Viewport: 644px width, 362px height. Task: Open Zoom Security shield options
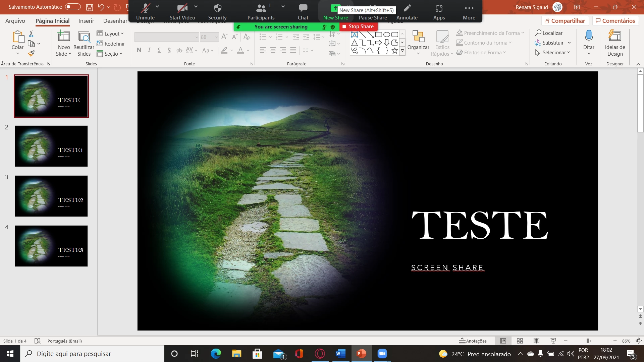point(217,12)
